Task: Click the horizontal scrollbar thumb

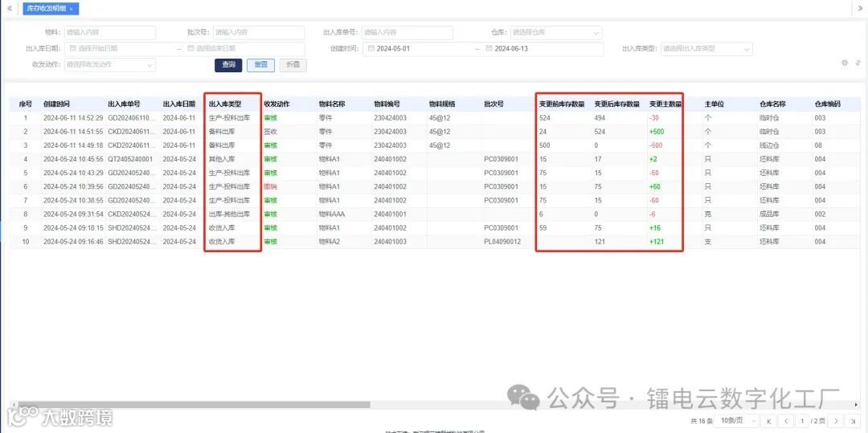Action: 193,405
